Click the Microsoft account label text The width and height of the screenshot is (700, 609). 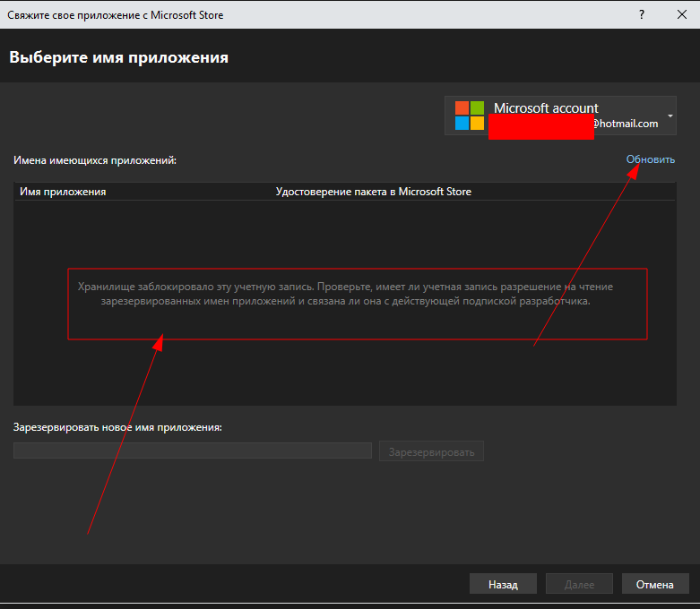click(x=546, y=108)
